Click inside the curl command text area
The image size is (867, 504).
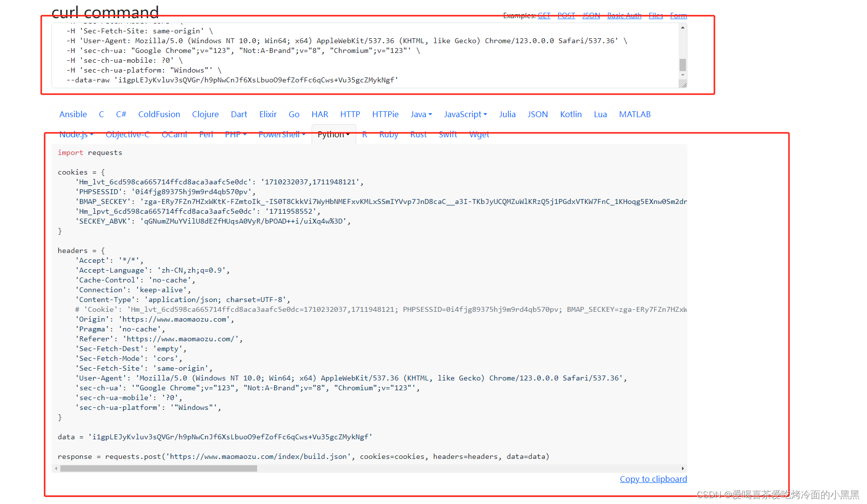[365, 55]
